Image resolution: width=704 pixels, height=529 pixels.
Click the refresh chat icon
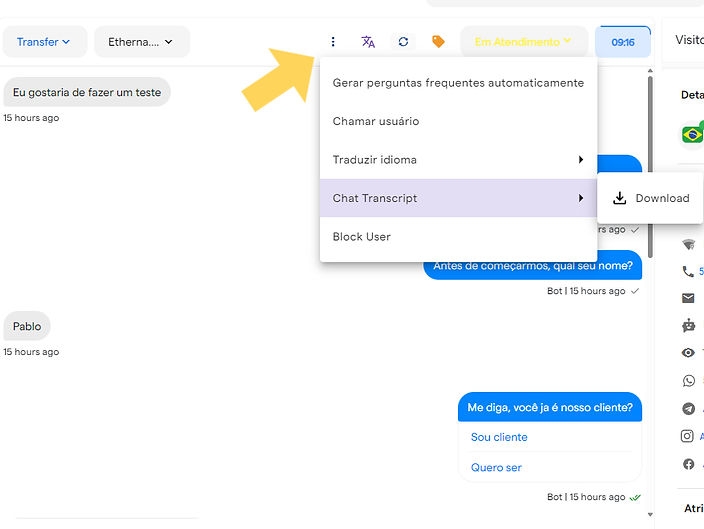[x=403, y=42]
